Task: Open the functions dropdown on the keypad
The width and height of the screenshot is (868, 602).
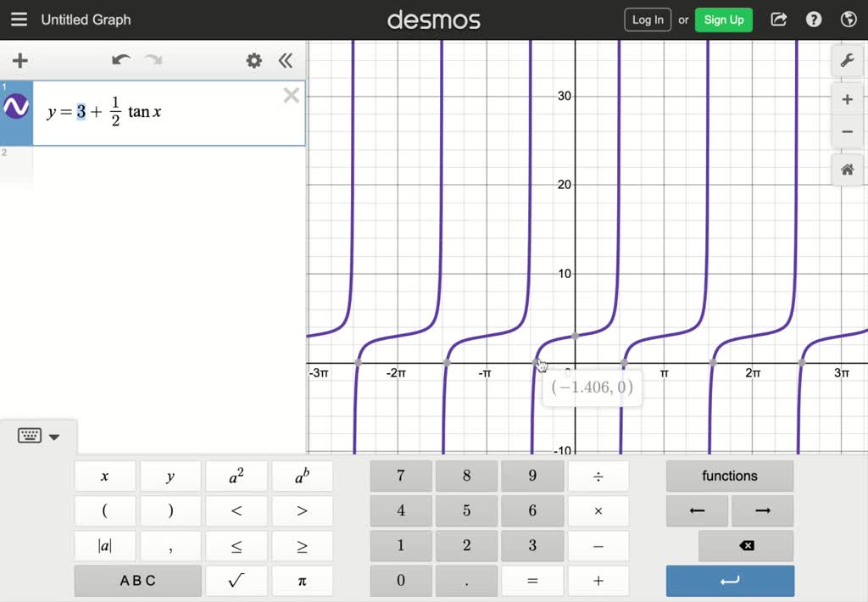Action: coord(729,476)
